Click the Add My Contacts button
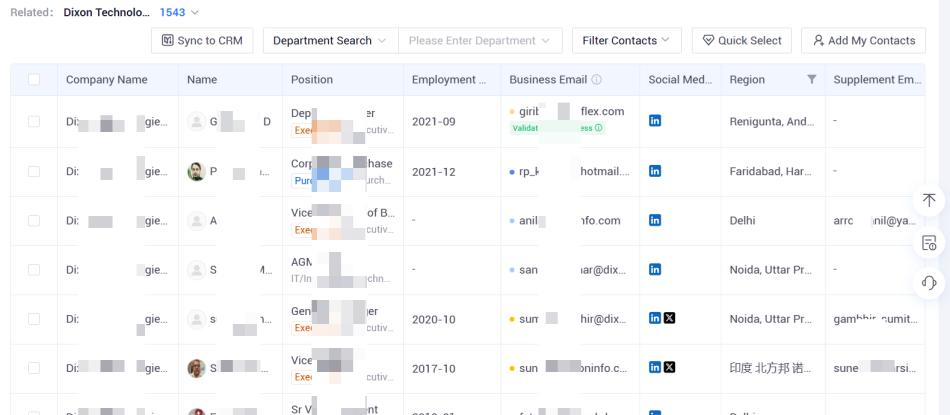Viewport: 950px width, 415px height. (x=863, y=41)
